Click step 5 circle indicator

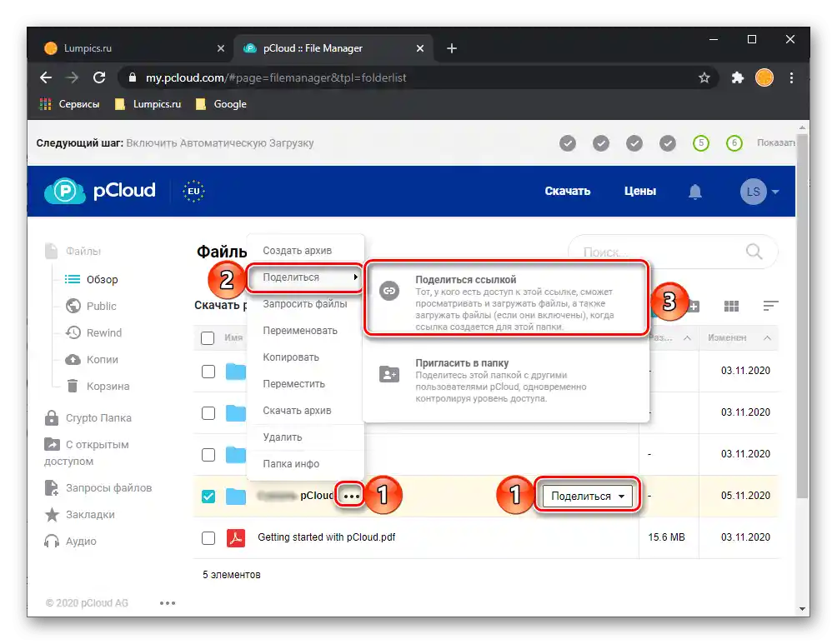click(x=701, y=143)
